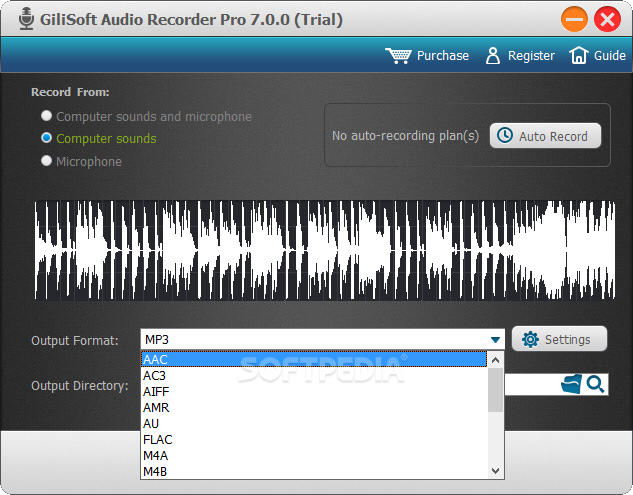Select the Computer sounds radio button
Image resolution: width=633 pixels, height=495 pixels.
(46, 138)
